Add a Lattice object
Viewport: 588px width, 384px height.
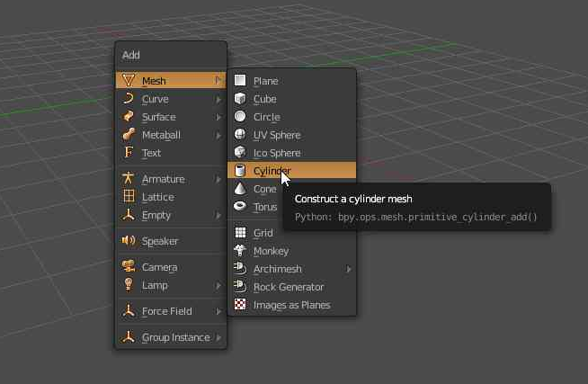point(171,197)
